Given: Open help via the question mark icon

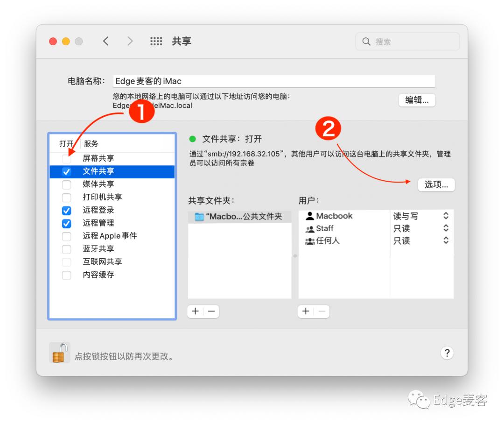Looking at the screenshot, I should (x=447, y=353).
